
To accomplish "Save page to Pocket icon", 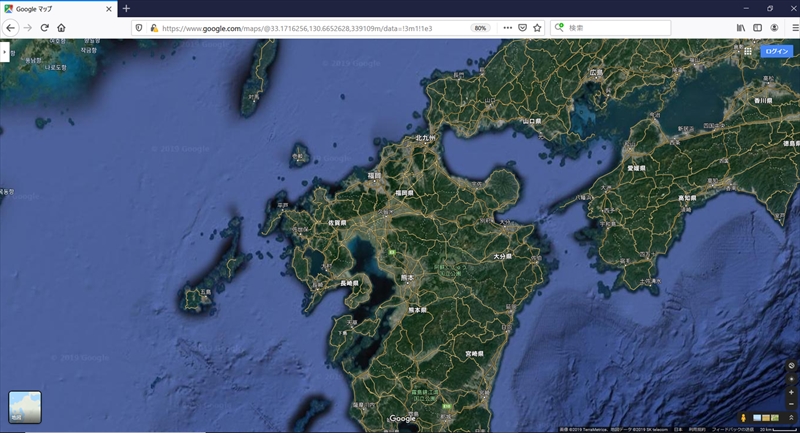I will [x=522, y=28].
